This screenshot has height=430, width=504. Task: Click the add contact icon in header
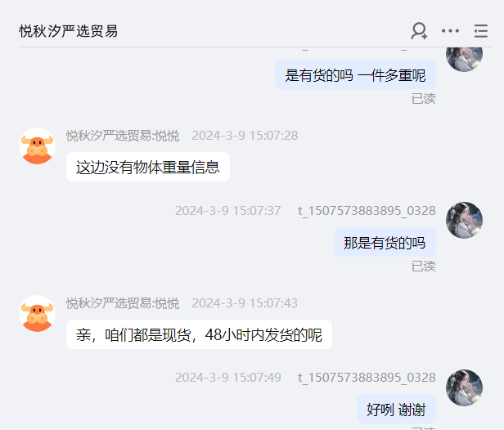coord(419,31)
